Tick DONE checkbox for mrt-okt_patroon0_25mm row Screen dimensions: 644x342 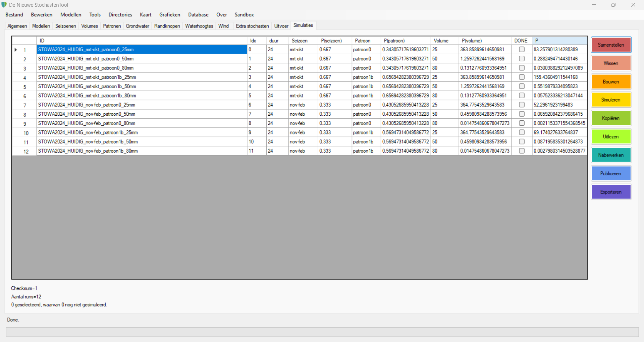[522, 50]
